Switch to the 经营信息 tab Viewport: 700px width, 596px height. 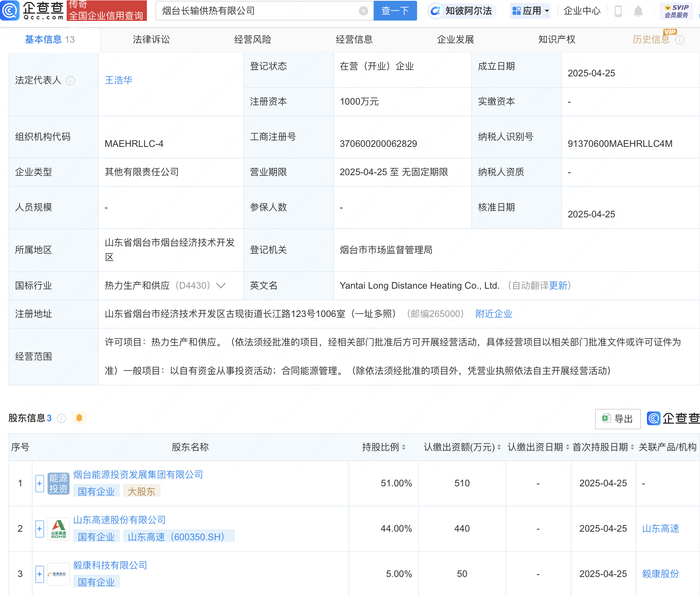pos(354,40)
